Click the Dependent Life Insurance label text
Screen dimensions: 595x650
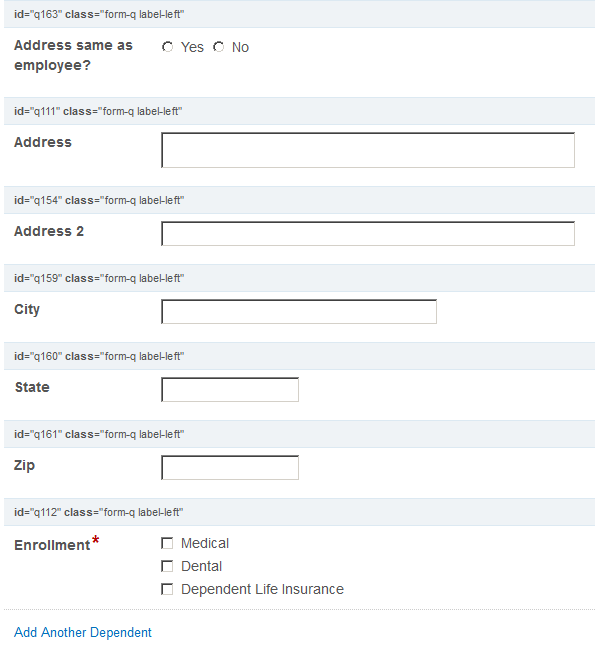(x=262, y=589)
